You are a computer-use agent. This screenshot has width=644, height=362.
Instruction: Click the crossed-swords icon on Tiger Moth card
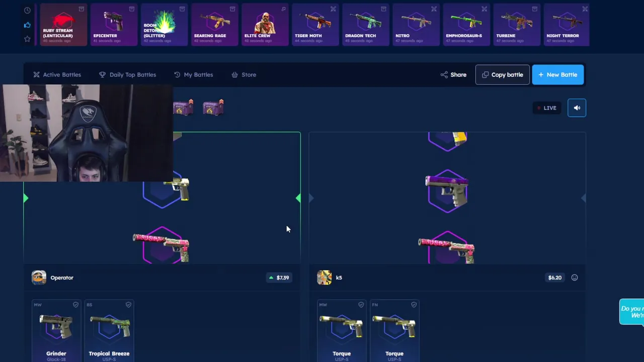[x=333, y=9]
